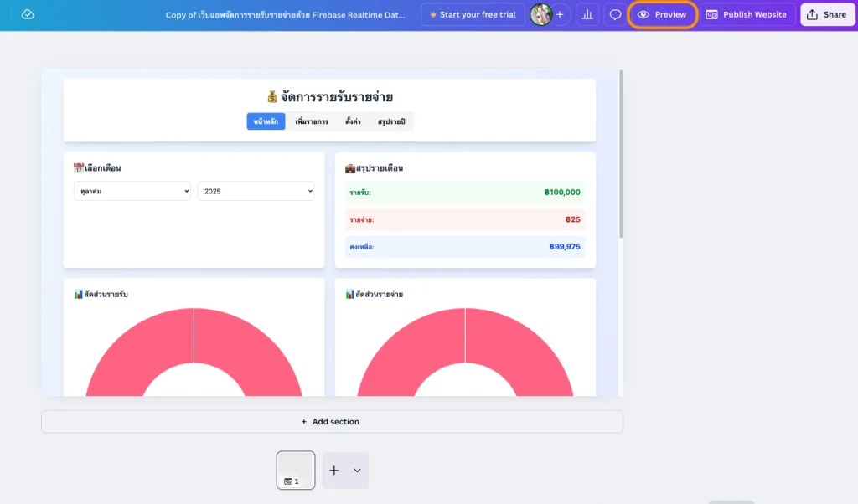Open the year dropdown showing 2025
The image size is (858, 504).
(256, 191)
